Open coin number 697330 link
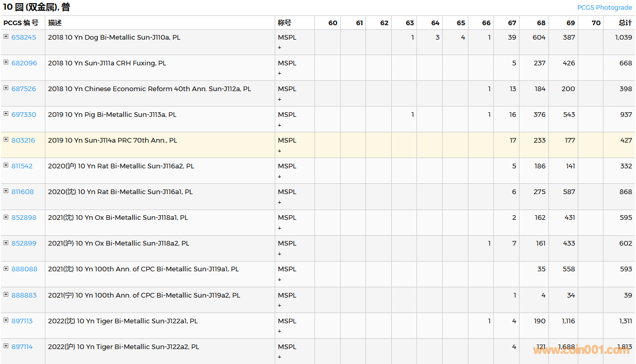Image resolution: width=636 pixels, height=364 pixels. [24, 115]
